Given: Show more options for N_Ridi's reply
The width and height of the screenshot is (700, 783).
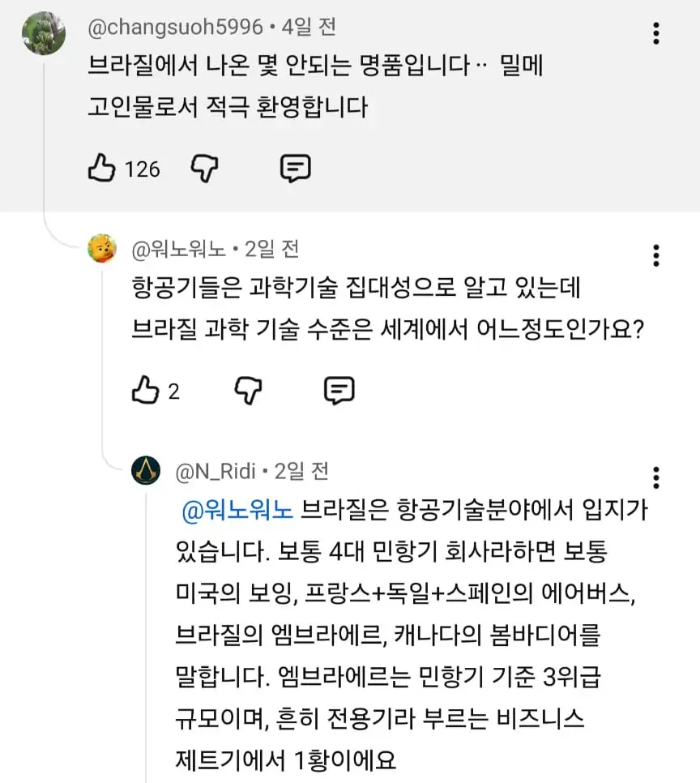Looking at the screenshot, I should [x=656, y=477].
